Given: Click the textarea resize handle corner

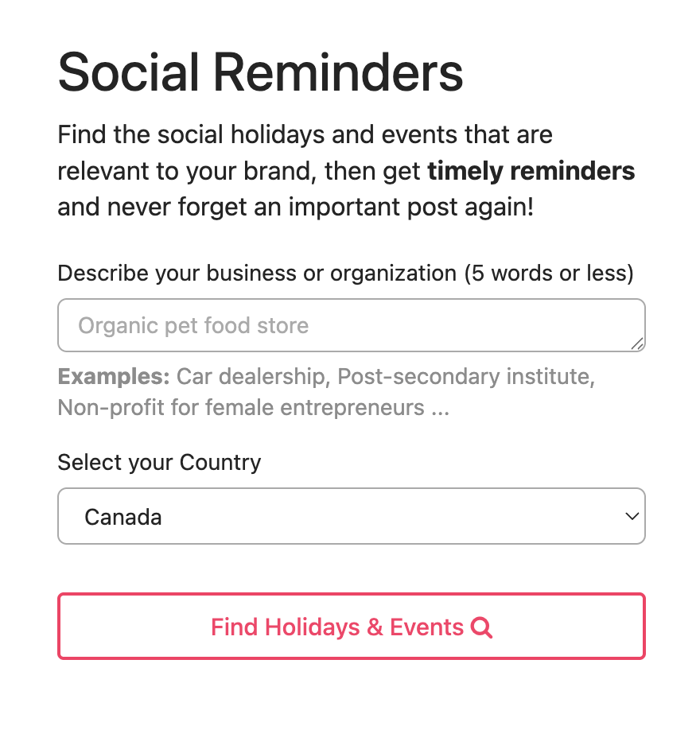Looking at the screenshot, I should click(637, 343).
